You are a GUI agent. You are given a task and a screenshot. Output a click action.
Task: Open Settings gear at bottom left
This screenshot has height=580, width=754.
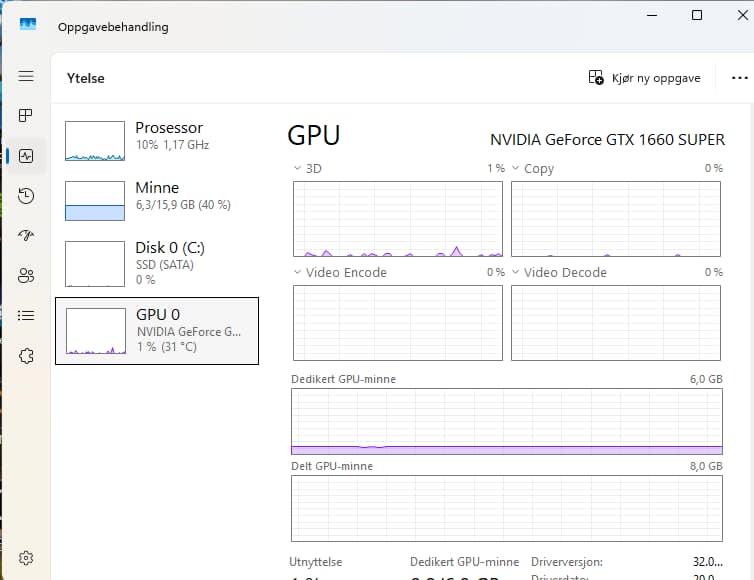[x=26, y=558]
